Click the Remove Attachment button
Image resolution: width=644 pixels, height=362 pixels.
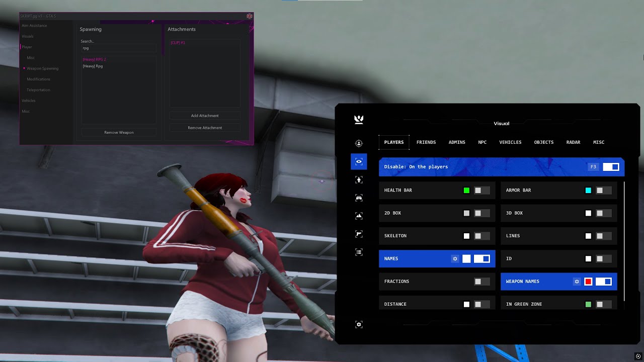[205, 128]
